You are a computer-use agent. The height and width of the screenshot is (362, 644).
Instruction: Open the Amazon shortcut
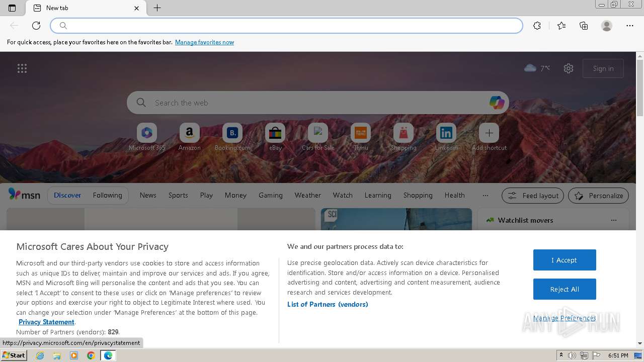(190, 137)
